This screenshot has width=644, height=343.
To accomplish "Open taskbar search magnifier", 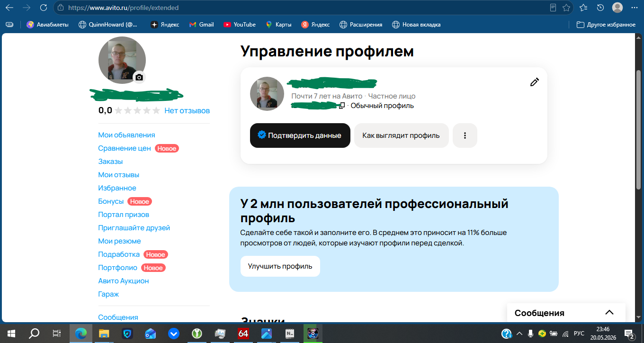I will (x=34, y=333).
